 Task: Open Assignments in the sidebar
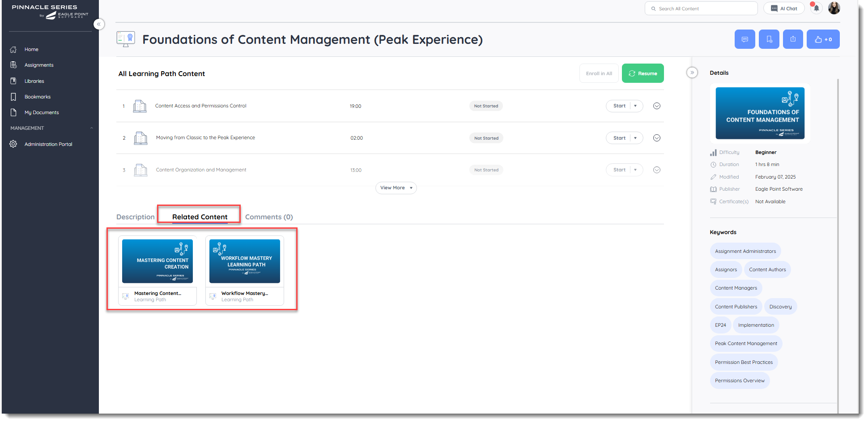point(39,65)
